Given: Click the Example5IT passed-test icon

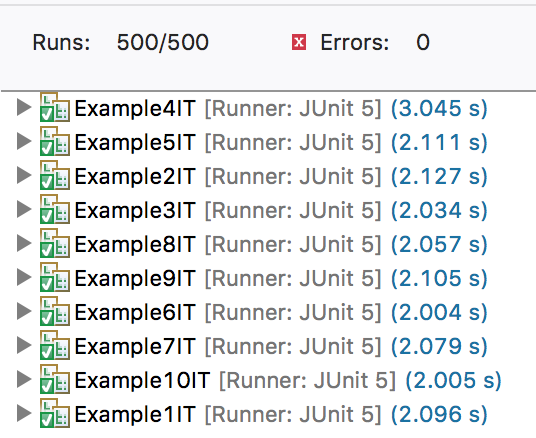Looking at the screenshot, I should pos(55,141).
